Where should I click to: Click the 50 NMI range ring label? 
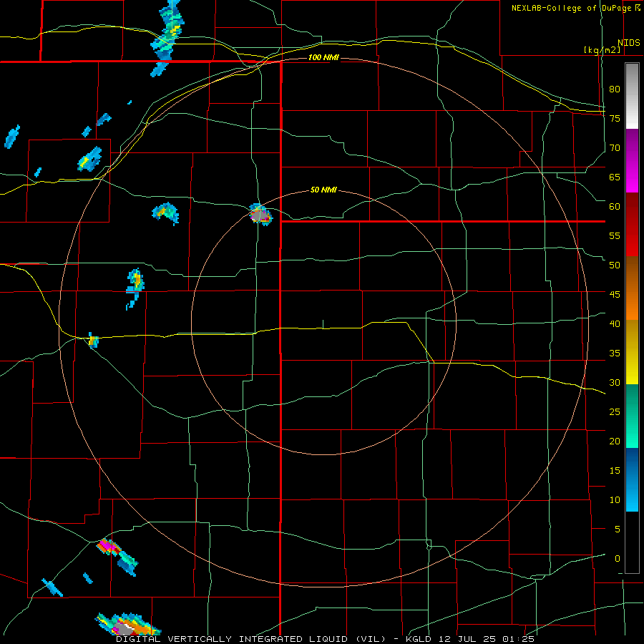[323, 190]
